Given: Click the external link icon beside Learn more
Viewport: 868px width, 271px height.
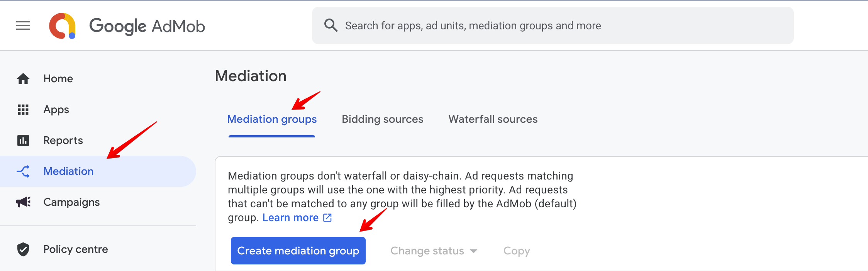Looking at the screenshot, I should click(x=327, y=218).
